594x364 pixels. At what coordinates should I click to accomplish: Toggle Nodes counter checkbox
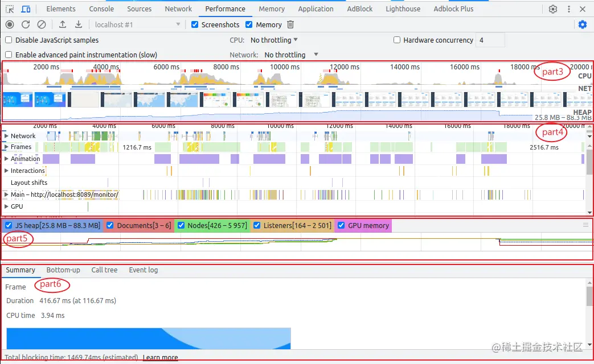[181, 226]
